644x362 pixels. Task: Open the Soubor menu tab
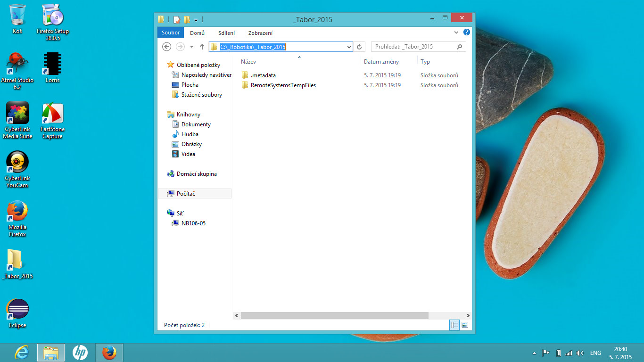click(171, 33)
